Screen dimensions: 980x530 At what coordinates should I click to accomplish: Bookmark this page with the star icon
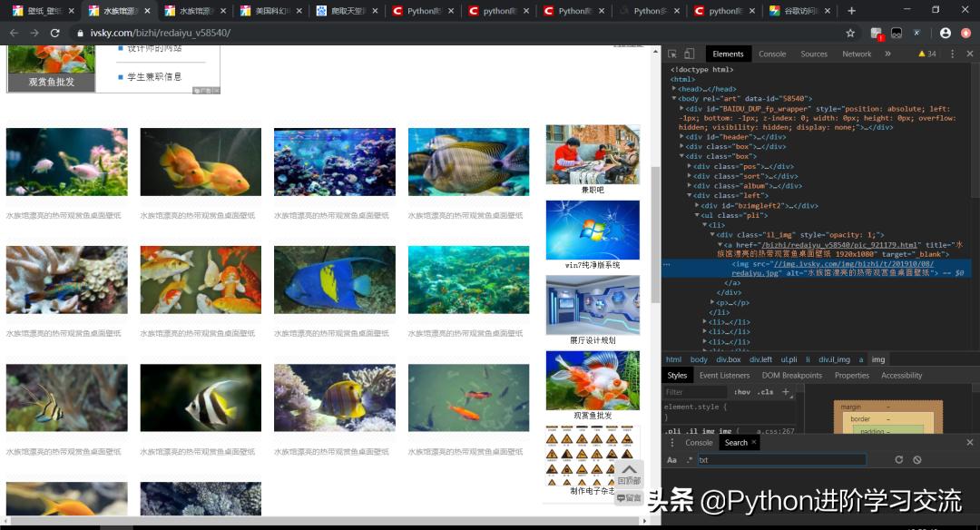pyautogui.click(x=850, y=33)
